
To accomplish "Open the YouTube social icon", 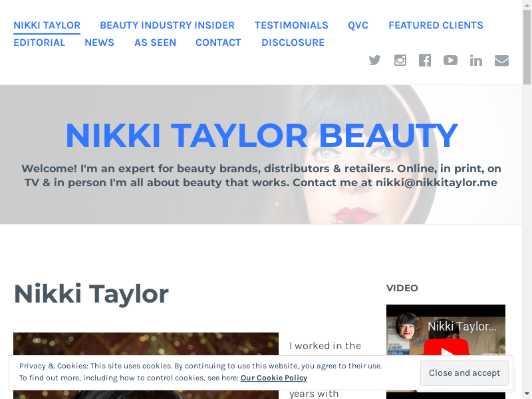I will (450, 61).
